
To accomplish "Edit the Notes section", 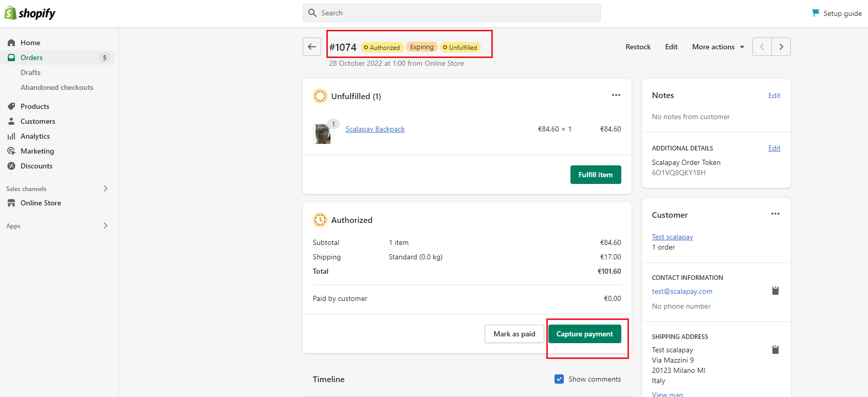I will 774,96.
